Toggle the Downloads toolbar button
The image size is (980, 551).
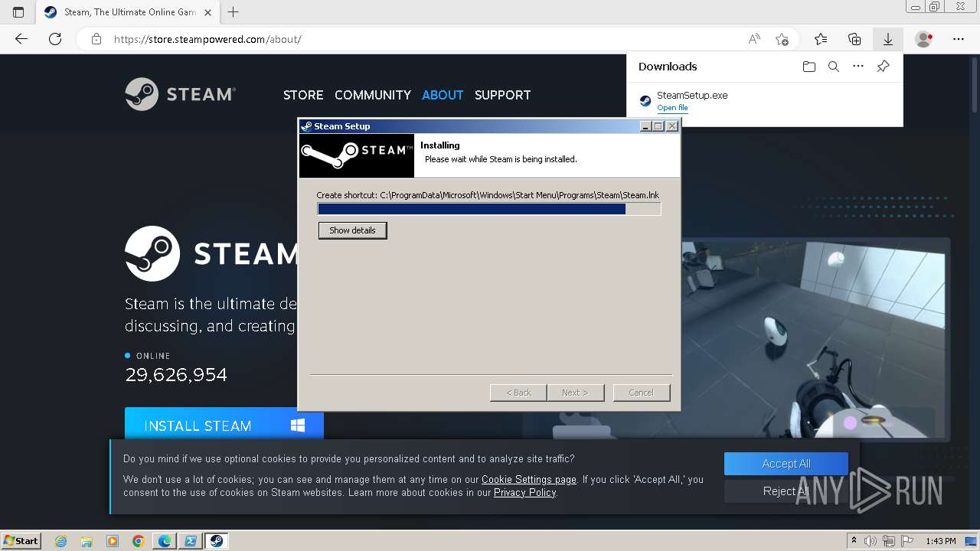click(x=888, y=39)
